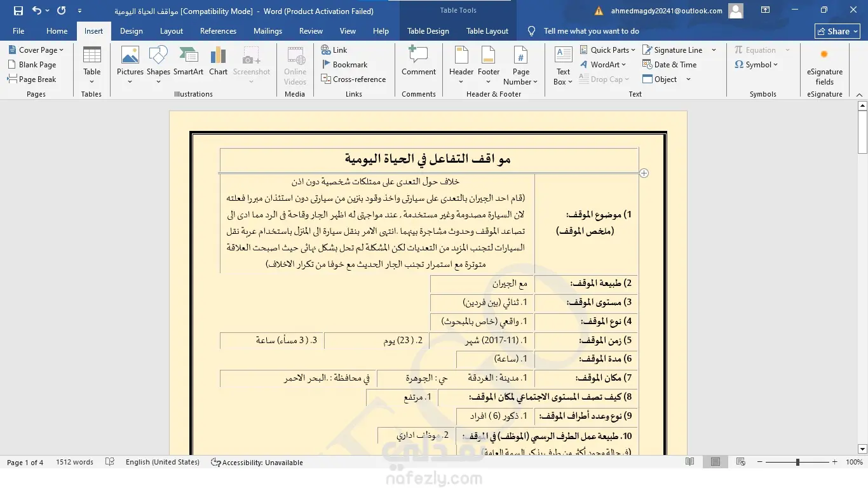Open the 1512 words count

[74, 462]
